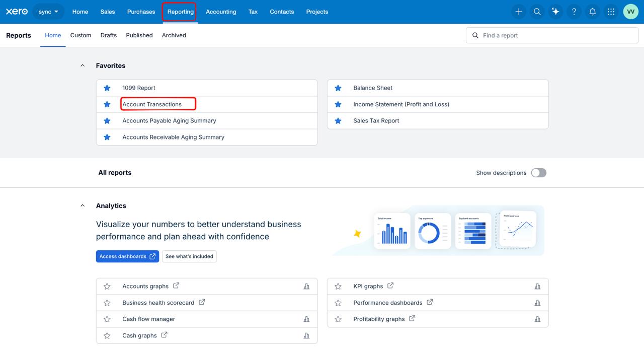The height and width of the screenshot is (352, 644).
Task: Open the Contacts menu
Action: [x=282, y=12]
